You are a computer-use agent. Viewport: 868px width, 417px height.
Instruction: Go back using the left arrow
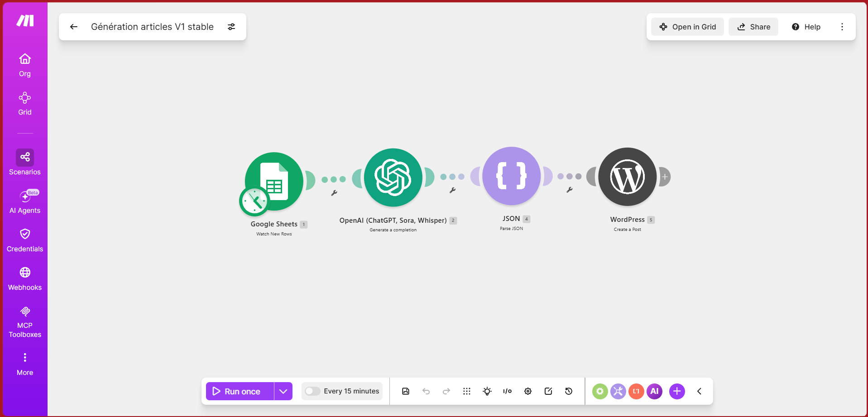pos(74,27)
